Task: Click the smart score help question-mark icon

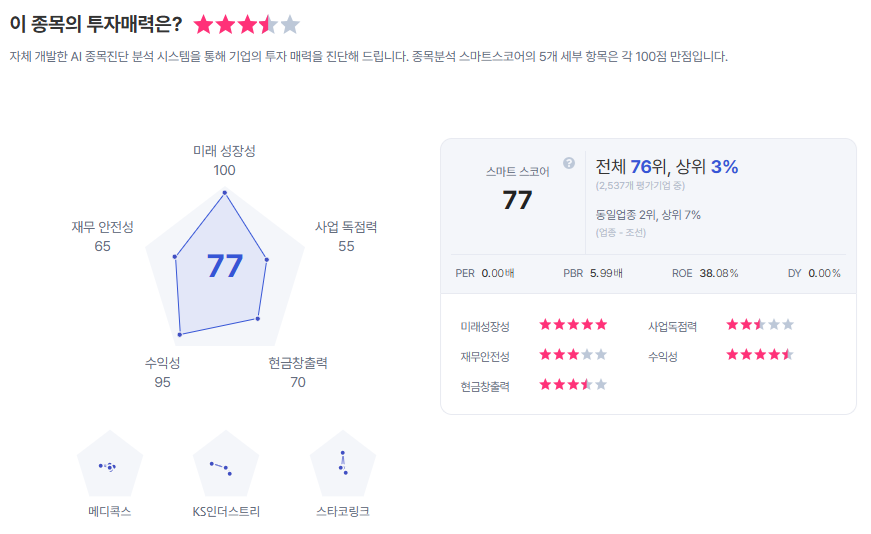Action: [x=569, y=163]
